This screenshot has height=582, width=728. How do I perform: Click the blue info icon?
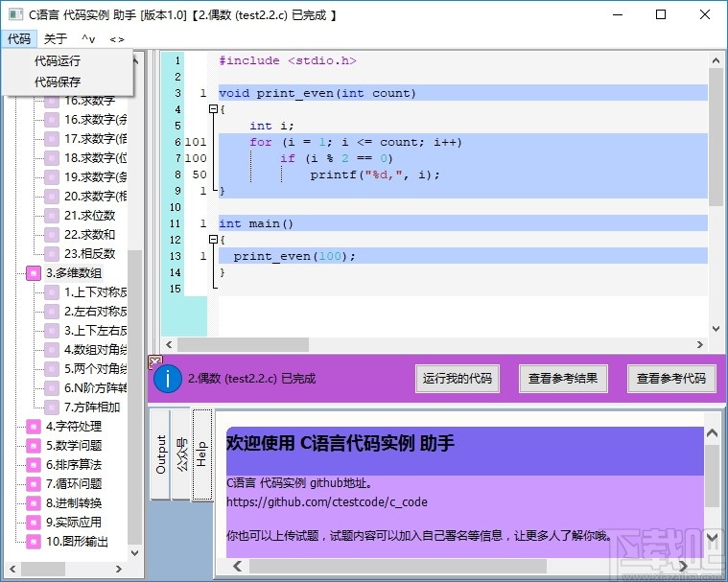point(167,379)
